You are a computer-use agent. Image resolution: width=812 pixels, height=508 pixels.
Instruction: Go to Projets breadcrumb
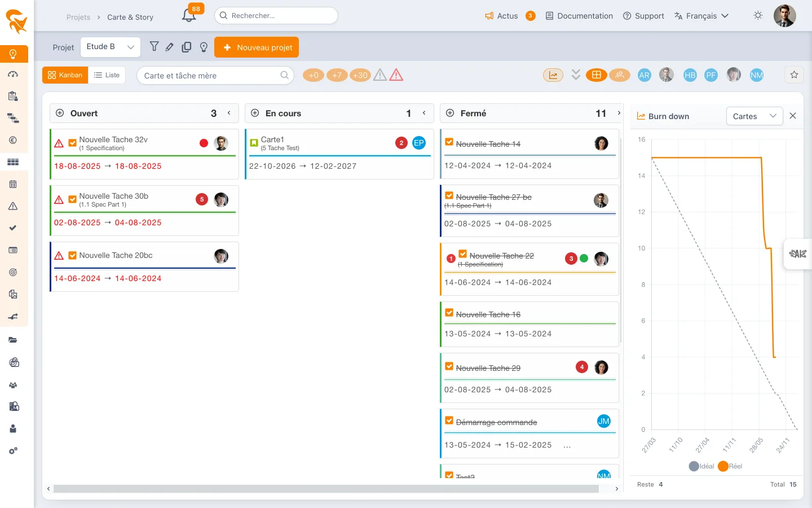78,17
